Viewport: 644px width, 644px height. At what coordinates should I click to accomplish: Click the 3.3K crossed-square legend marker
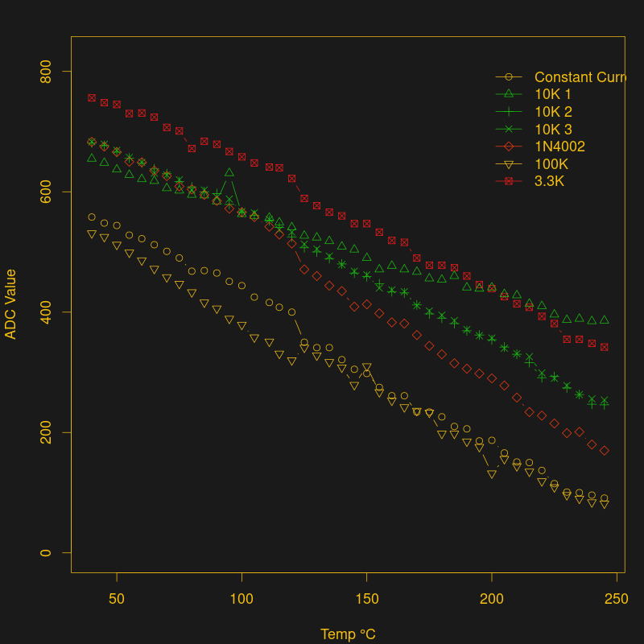508,182
